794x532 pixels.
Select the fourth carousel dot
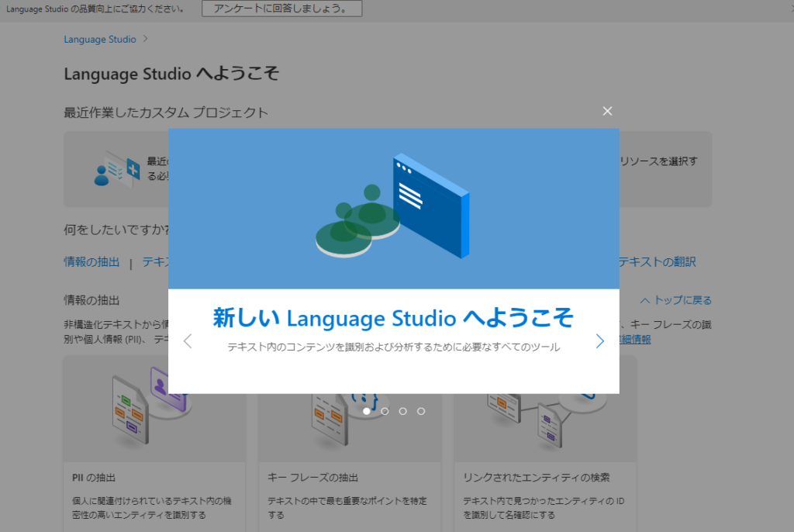[421, 411]
